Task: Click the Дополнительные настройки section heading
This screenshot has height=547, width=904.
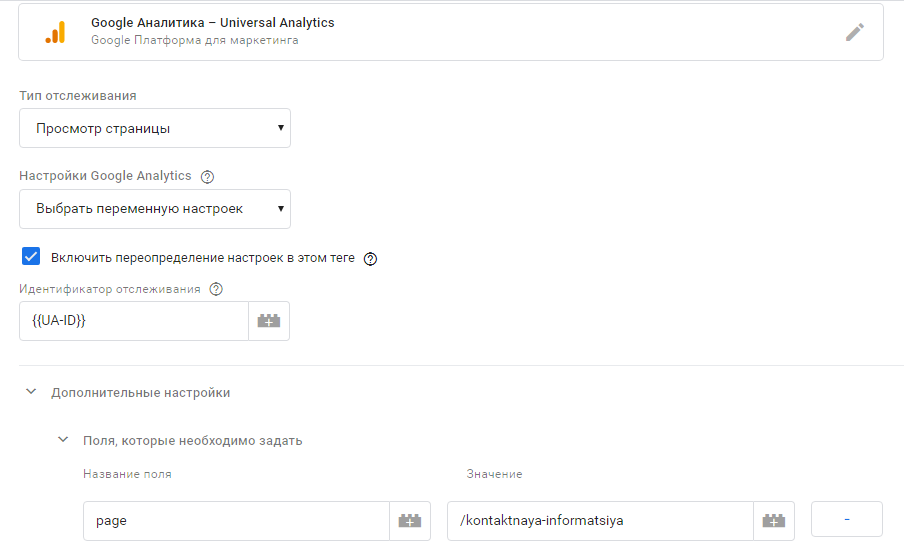Action: tap(141, 393)
